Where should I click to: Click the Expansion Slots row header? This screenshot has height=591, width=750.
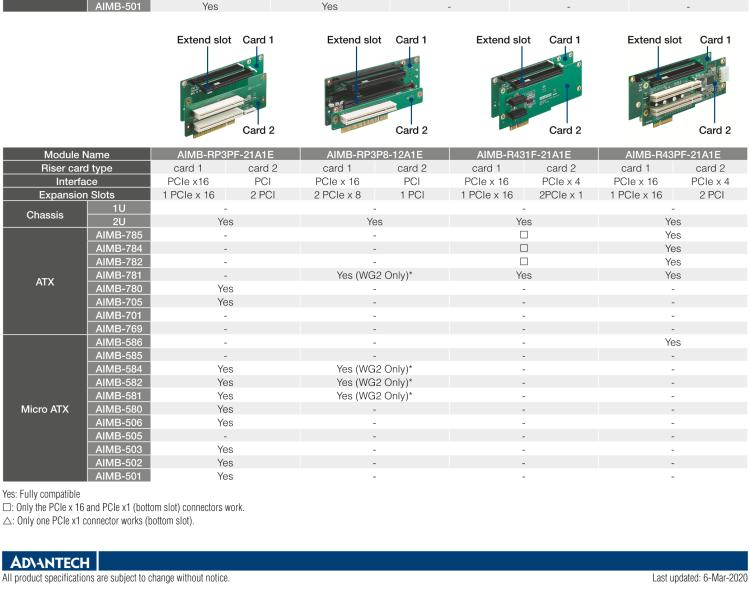tap(76, 194)
